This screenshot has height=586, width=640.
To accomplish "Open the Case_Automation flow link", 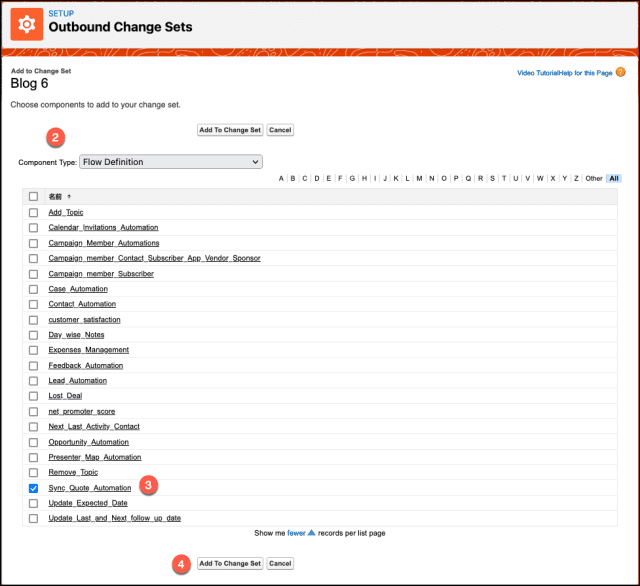I will point(78,289).
